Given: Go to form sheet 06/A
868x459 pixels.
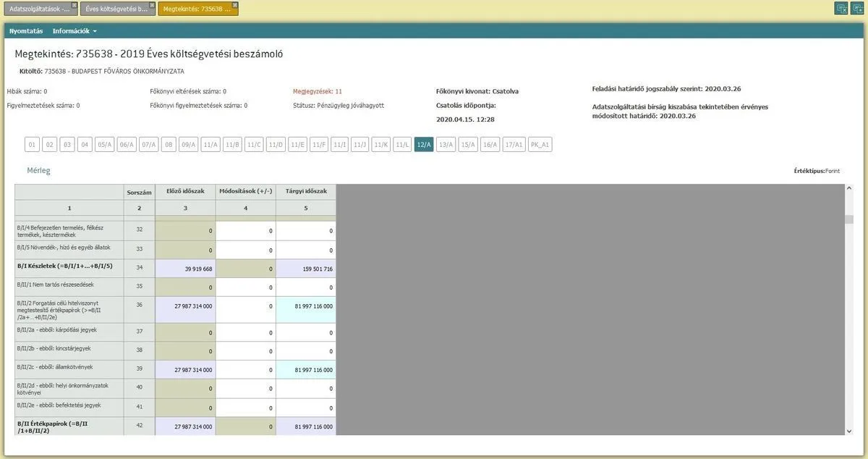Looking at the screenshot, I should [127, 144].
